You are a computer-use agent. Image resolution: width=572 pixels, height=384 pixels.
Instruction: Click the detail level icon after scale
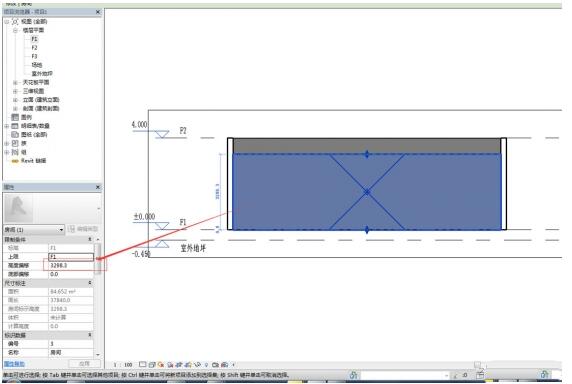click(143, 364)
